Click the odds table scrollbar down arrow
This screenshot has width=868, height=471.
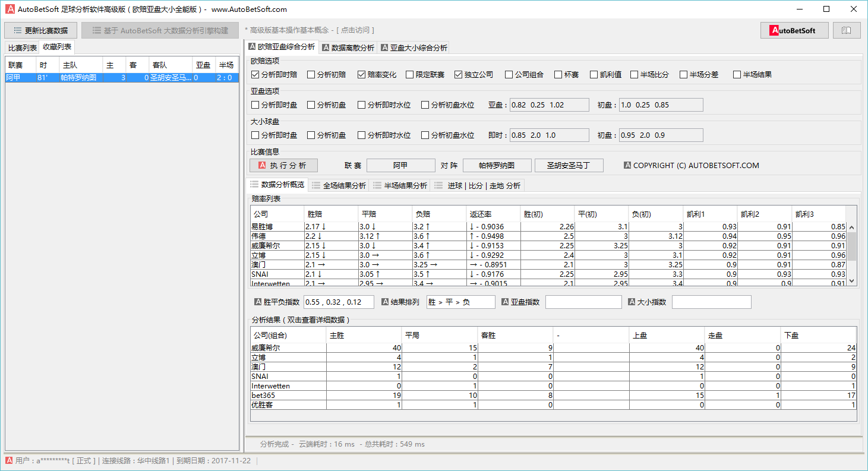click(851, 281)
